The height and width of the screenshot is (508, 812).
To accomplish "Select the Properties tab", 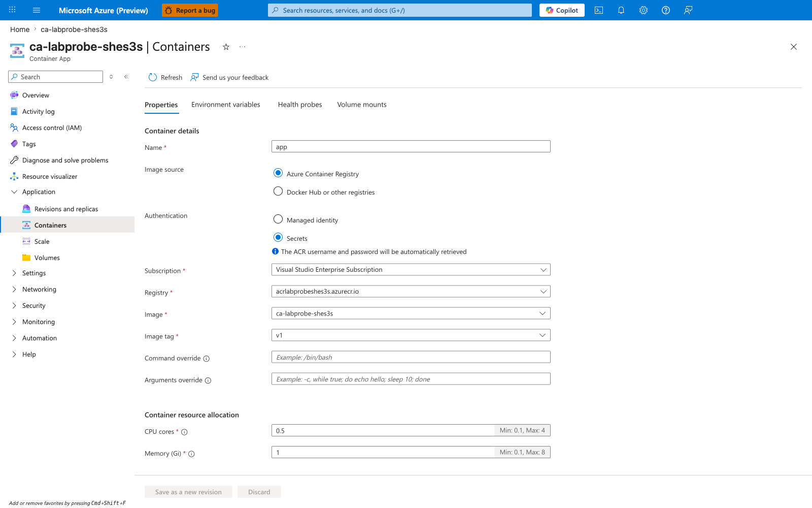I will pyautogui.click(x=161, y=105).
